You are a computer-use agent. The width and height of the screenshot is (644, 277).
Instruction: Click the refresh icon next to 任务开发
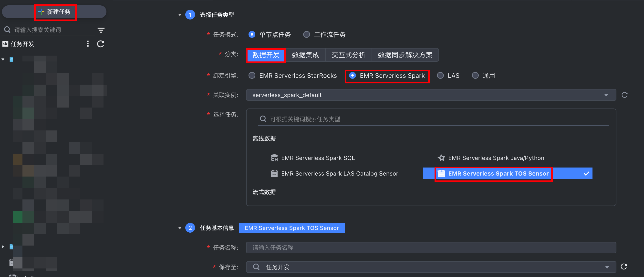pos(101,44)
